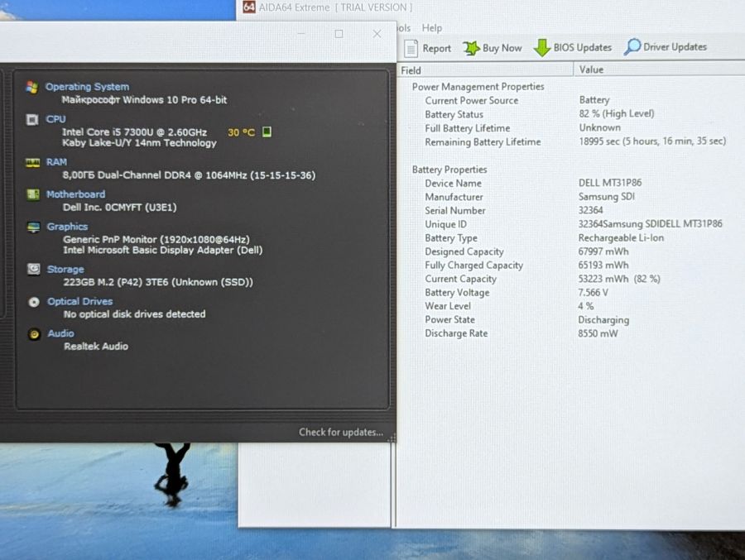Open the Motherboard section link
Image resolution: width=745 pixels, height=560 pixels.
tap(75, 194)
